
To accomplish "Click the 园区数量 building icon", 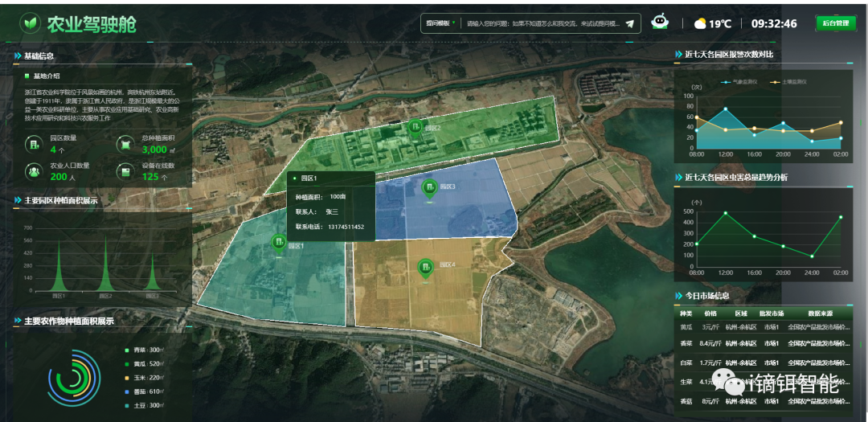I will (35, 145).
